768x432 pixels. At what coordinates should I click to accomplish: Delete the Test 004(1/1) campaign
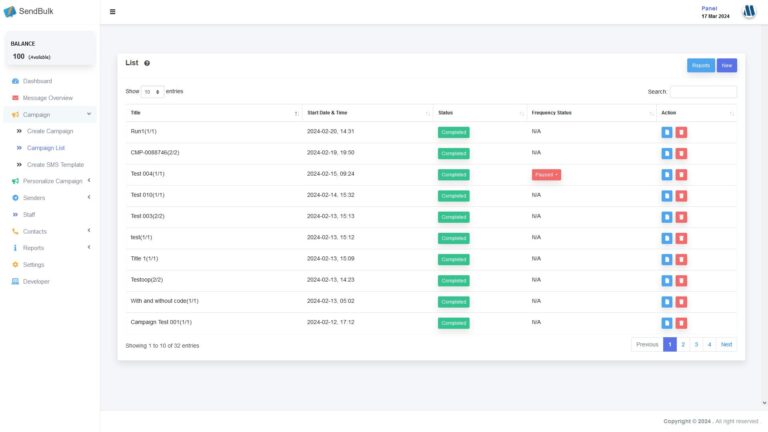point(681,174)
